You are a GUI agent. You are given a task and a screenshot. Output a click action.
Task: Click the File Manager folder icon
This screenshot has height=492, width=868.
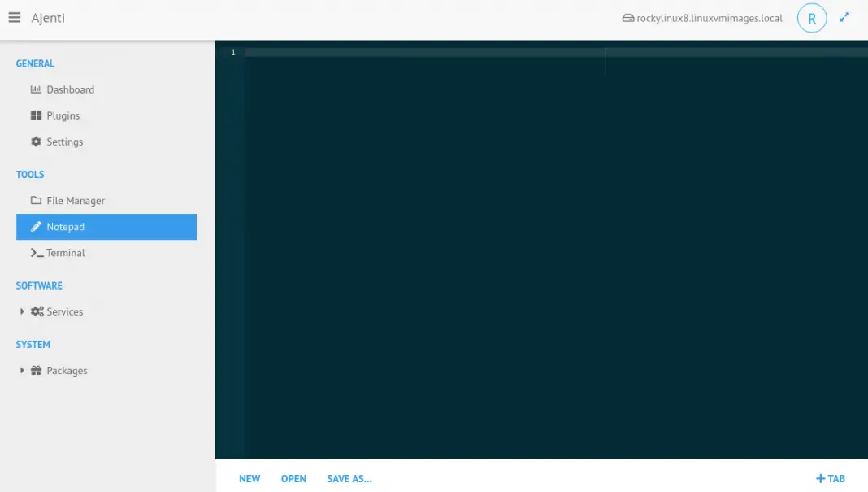click(36, 200)
